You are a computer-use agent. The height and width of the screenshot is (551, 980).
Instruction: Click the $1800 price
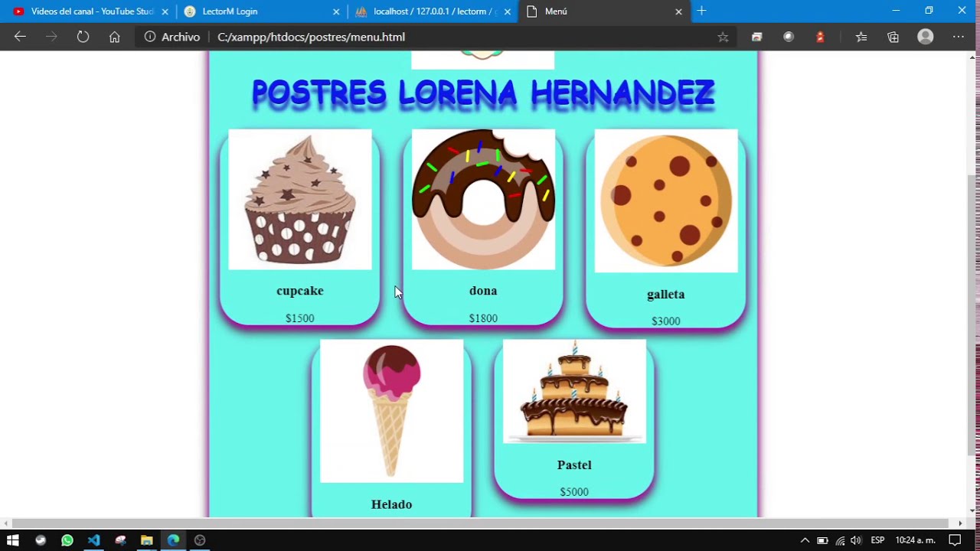pyautogui.click(x=483, y=318)
